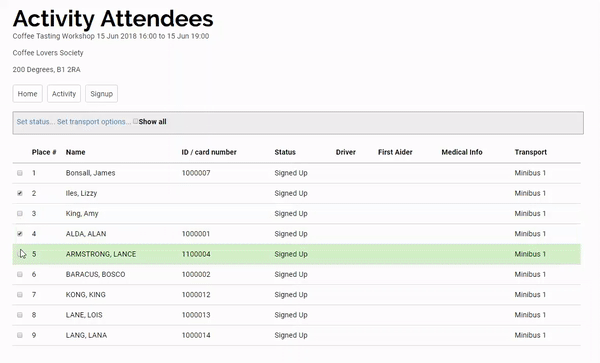Open Set transport options... link
Screen dimensions: 600x363
coord(94,122)
